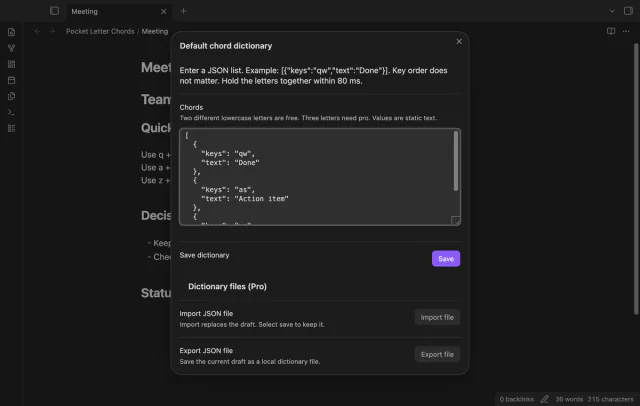Open the more options three-dot menu
The image size is (640, 406).
tap(626, 31)
